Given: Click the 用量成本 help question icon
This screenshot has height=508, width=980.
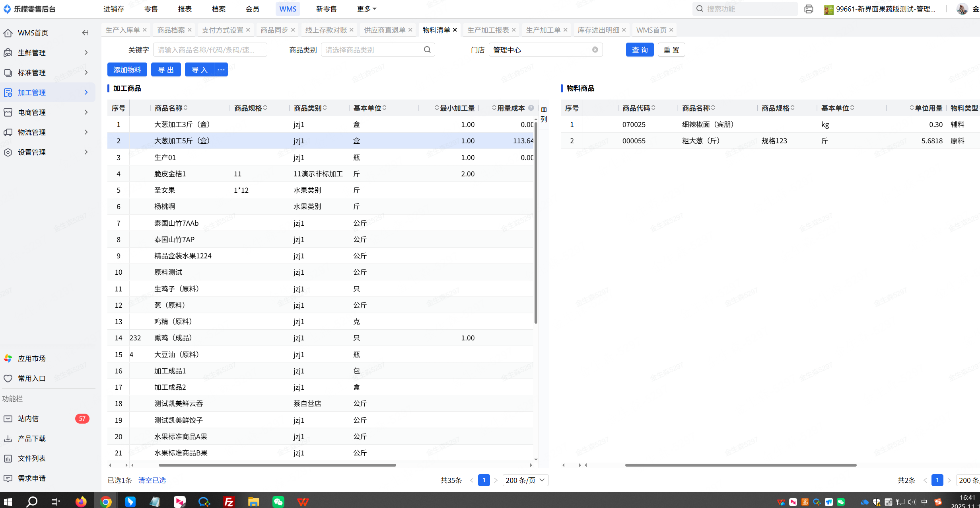Looking at the screenshot, I should click(x=531, y=108).
